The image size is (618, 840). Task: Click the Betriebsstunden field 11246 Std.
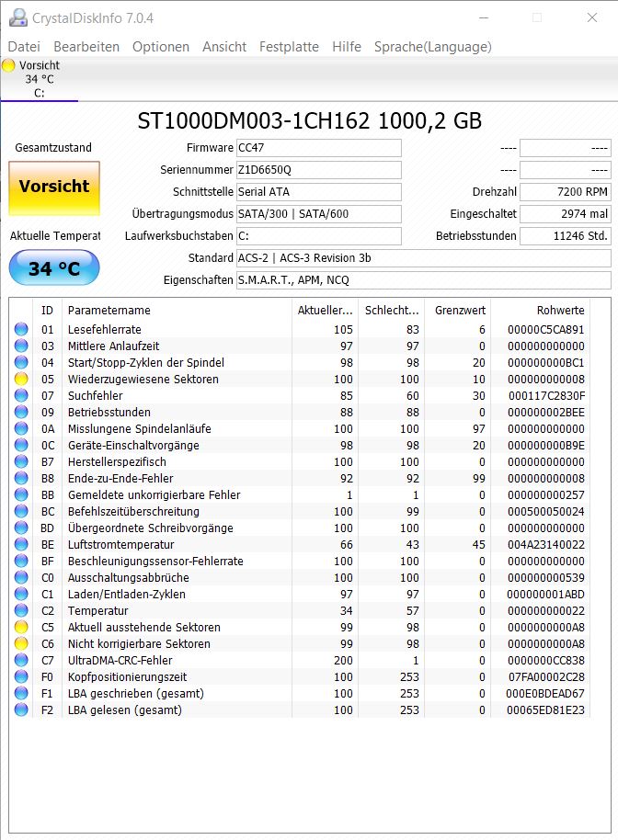[565, 235]
